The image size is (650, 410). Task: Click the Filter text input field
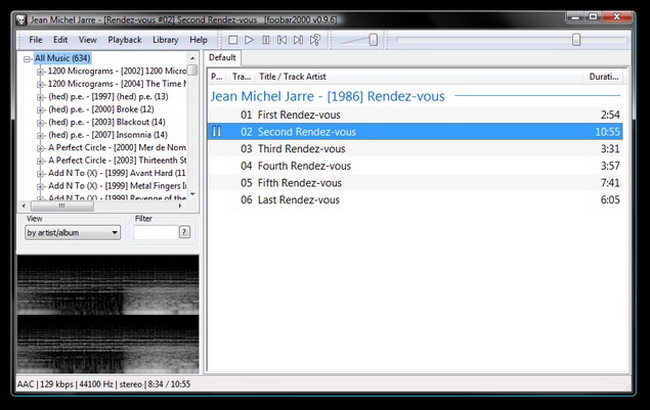[156, 233]
